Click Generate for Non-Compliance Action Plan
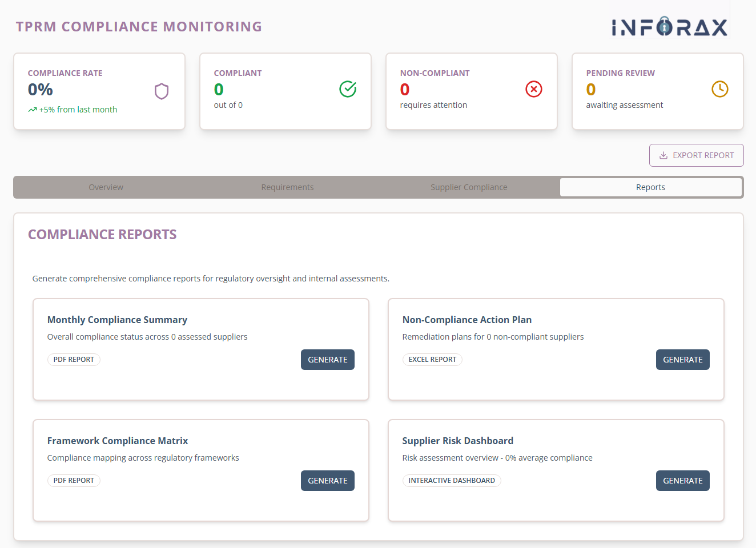This screenshot has width=756, height=548. pyautogui.click(x=682, y=359)
